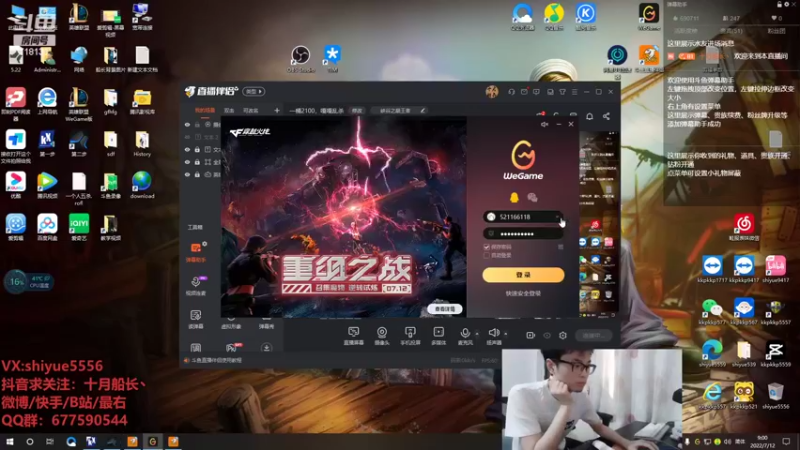The height and width of the screenshot is (450, 800).
Task: Click the share icon in Douyu window
Action: pyautogui.click(x=606, y=116)
